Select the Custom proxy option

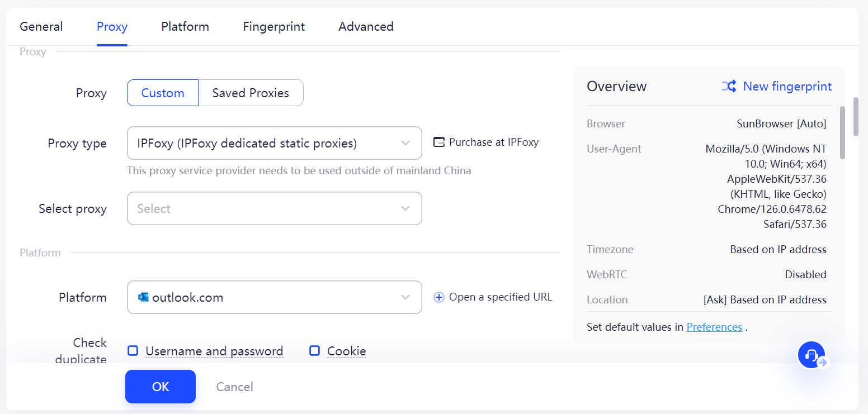click(162, 93)
